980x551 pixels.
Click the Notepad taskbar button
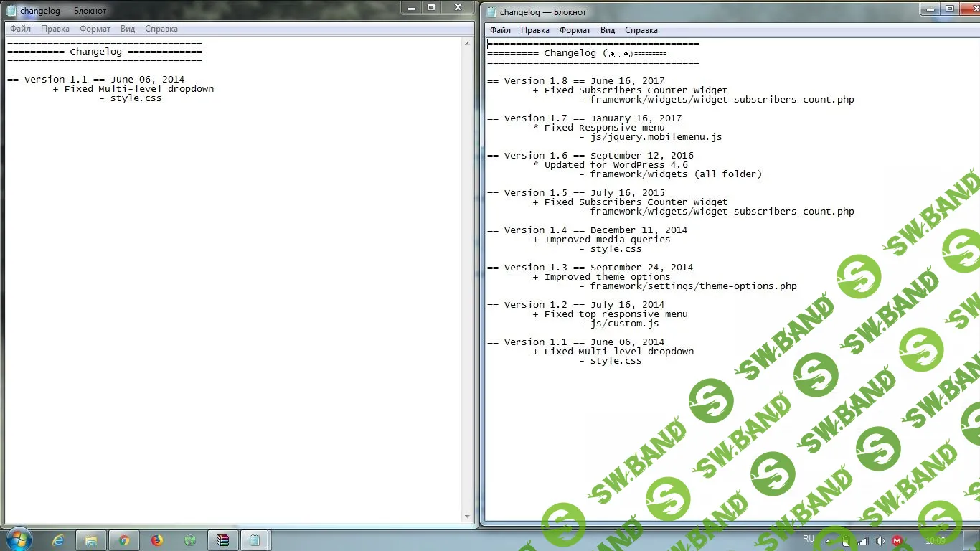[254, 540]
